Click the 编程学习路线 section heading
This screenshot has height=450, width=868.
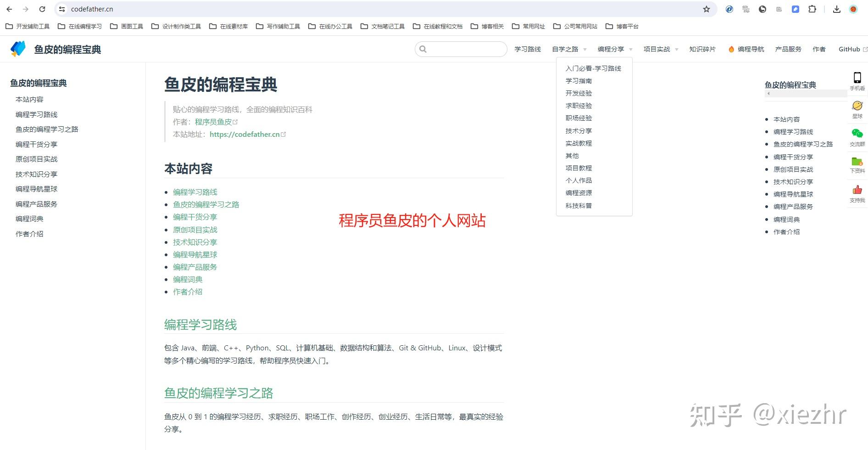[x=200, y=325]
